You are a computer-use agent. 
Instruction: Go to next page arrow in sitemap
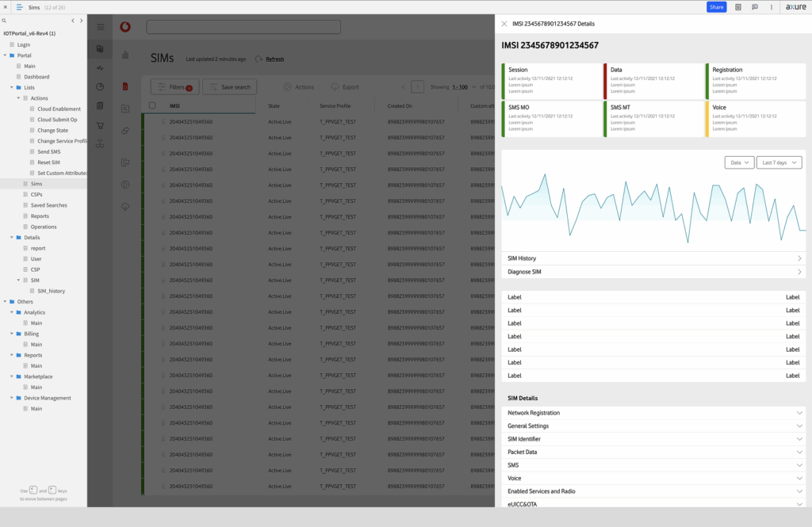(80, 21)
